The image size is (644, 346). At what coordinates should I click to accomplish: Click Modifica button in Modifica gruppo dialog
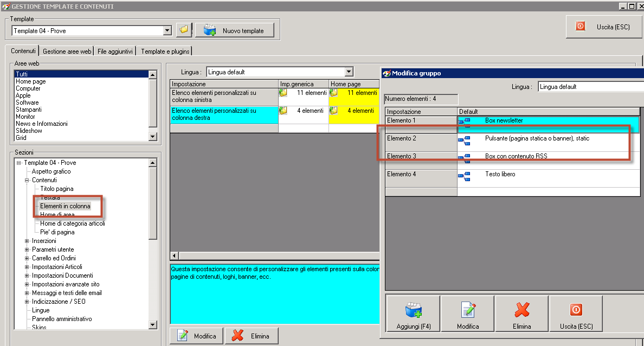[468, 313]
